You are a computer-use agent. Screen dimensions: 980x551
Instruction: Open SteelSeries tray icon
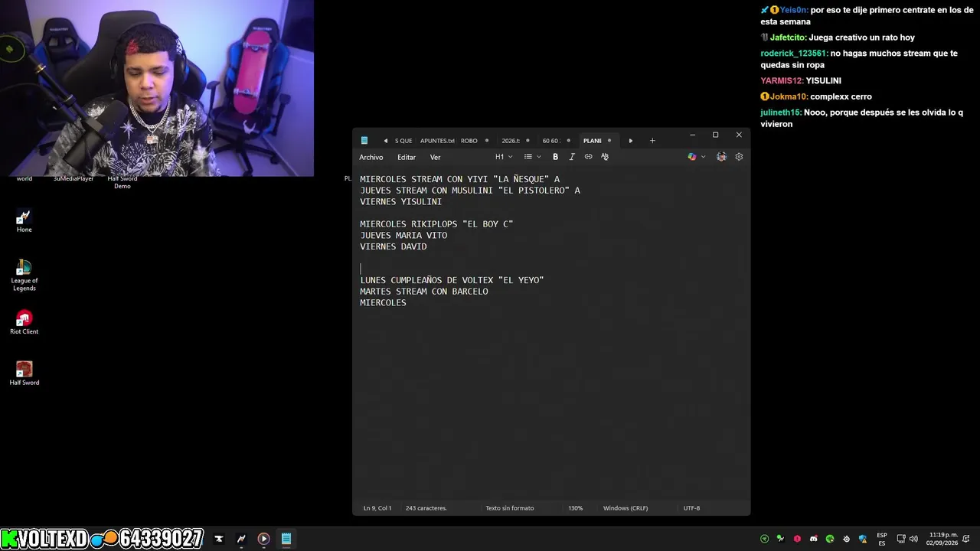click(x=846, y=539)
